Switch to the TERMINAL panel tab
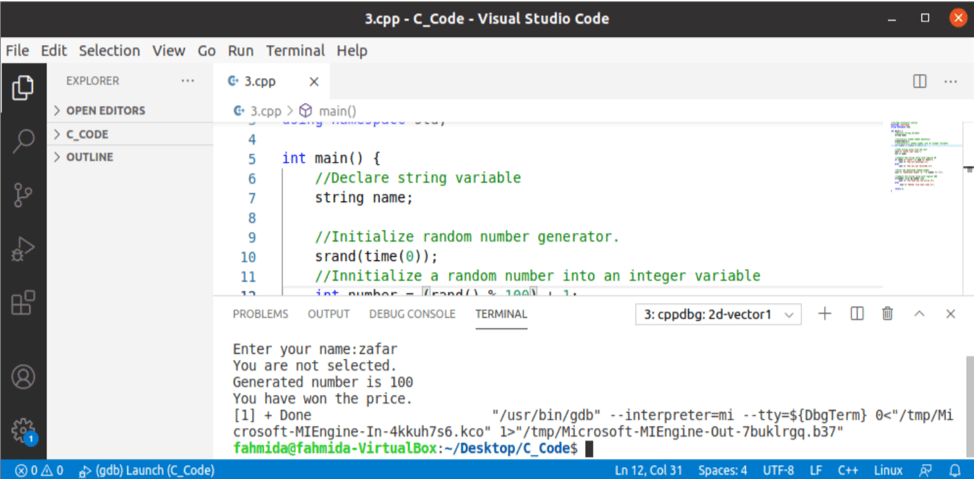This screenshot has width=974, height=479. click(501, 314)
